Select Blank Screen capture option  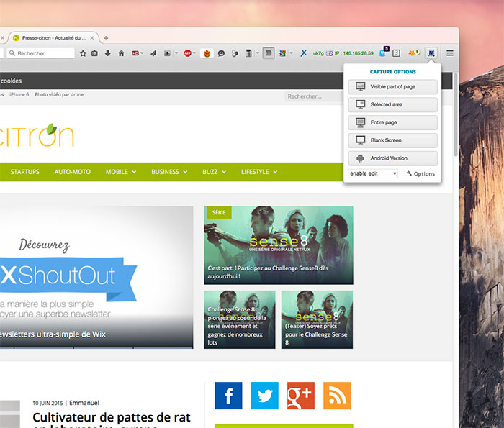coord(393,140)
